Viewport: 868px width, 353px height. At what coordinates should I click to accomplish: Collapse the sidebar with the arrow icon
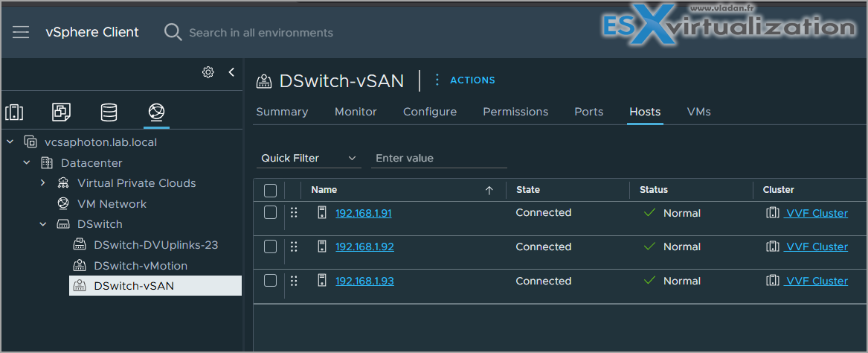pyautogui.click(x=231, y=72)
